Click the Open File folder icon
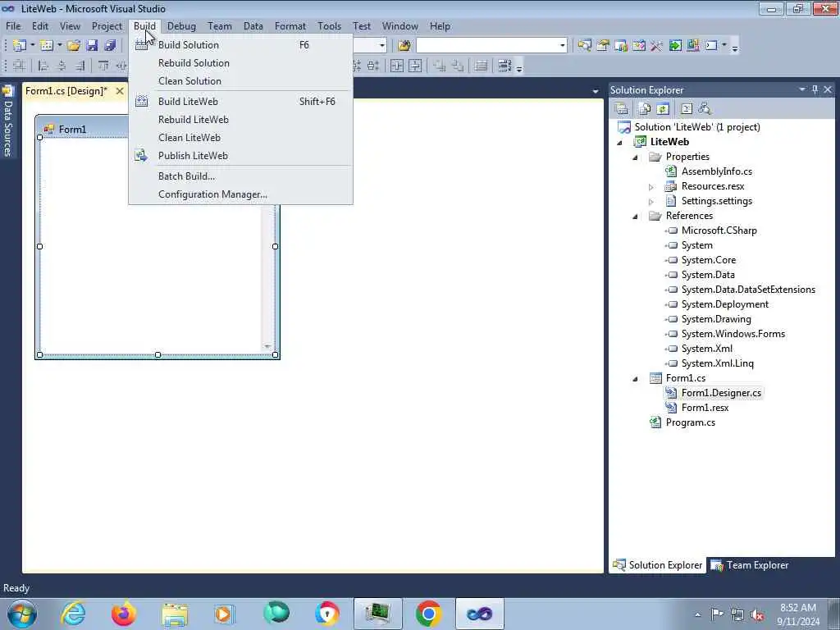840x630 pixels. click(74, 46)
